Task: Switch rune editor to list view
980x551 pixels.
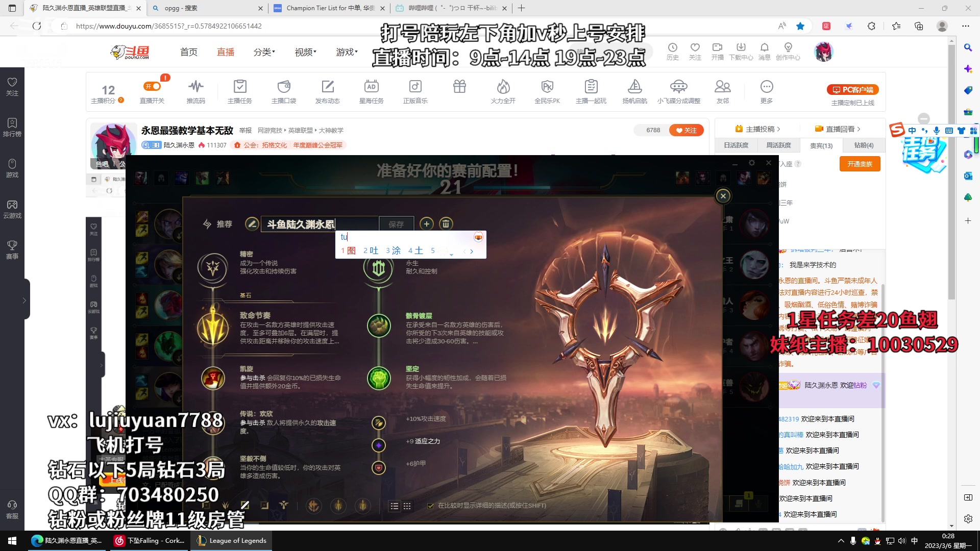Action: 394,506
